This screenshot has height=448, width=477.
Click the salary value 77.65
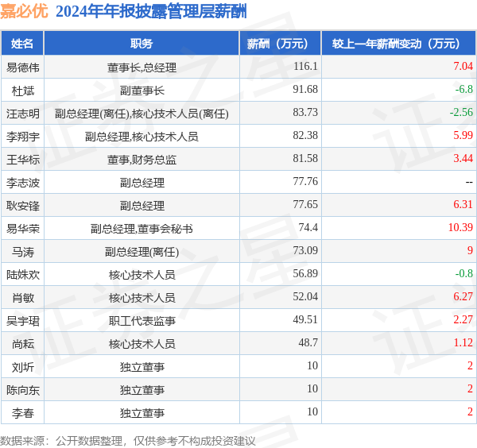click(x=305, y=205)
